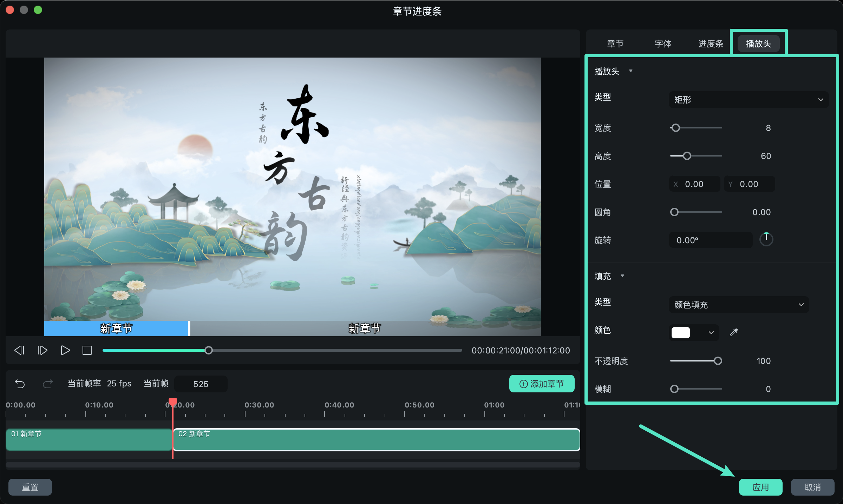
Task: Click the red timeline playhead marker
Action: (x=172, y=402)
